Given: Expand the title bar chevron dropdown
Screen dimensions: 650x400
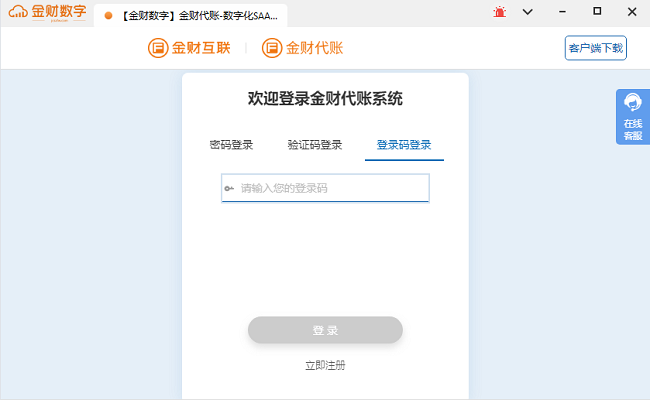Looking at the screenshot, I should tap(527, 12).
